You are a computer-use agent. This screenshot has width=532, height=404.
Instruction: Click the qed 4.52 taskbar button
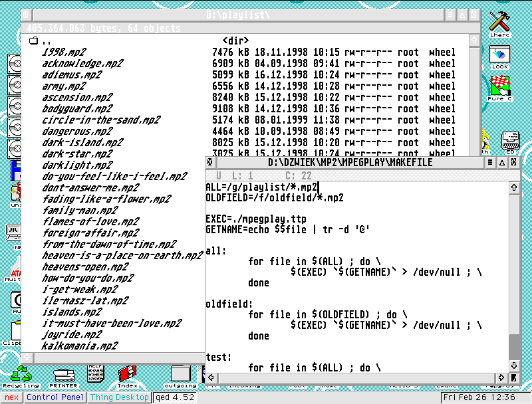174,397
